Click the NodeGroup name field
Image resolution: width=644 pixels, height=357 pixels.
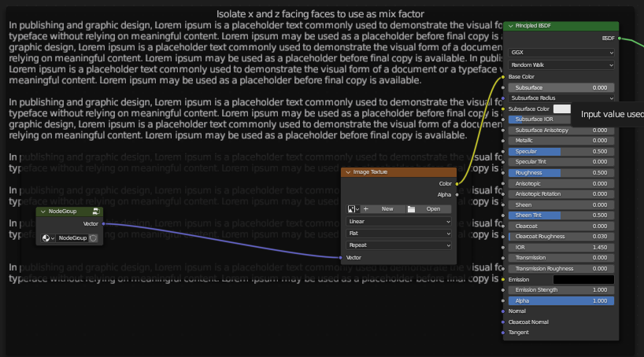(x=72, y=238)
